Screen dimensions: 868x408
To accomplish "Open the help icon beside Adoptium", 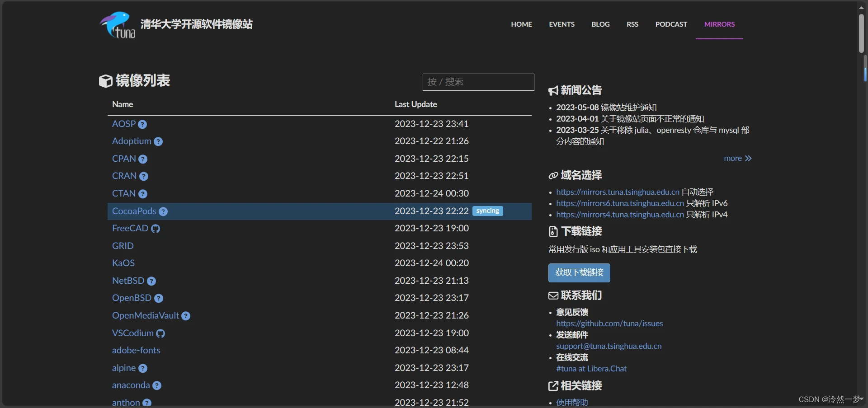I will pos(158,141).
